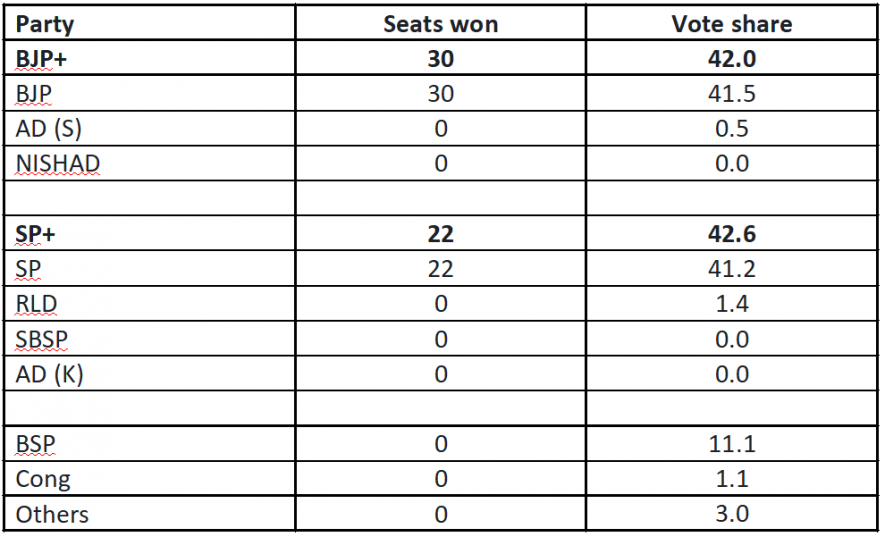Click the "SBSP" party cell
This screenshot has width=885, height=537.
(x=41, y=339)
